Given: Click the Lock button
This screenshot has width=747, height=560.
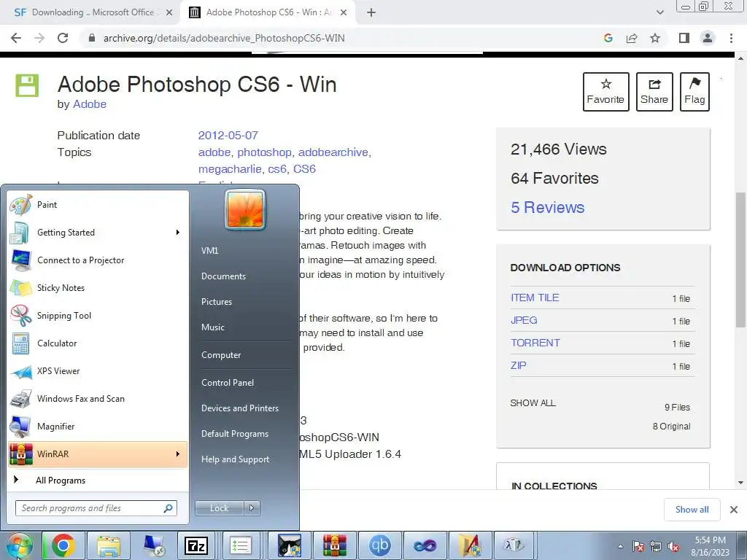Looking at the screenshot, I should pyautogui.click(x=219, y=508).
